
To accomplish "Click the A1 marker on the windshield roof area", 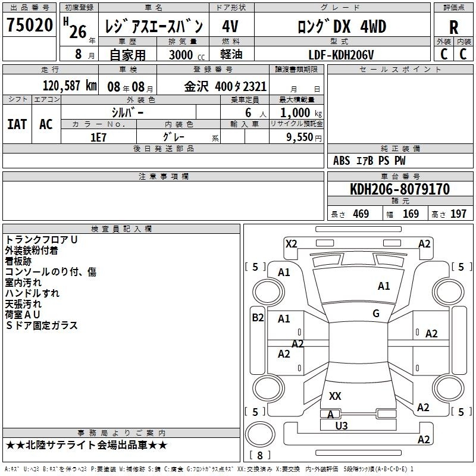I will pyautogui.click(x=384, y=286).
